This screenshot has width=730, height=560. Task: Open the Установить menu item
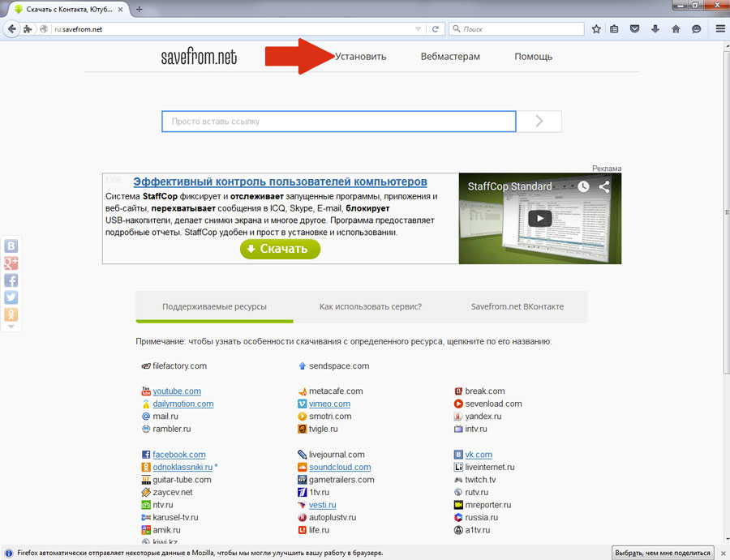click(361, 57)
